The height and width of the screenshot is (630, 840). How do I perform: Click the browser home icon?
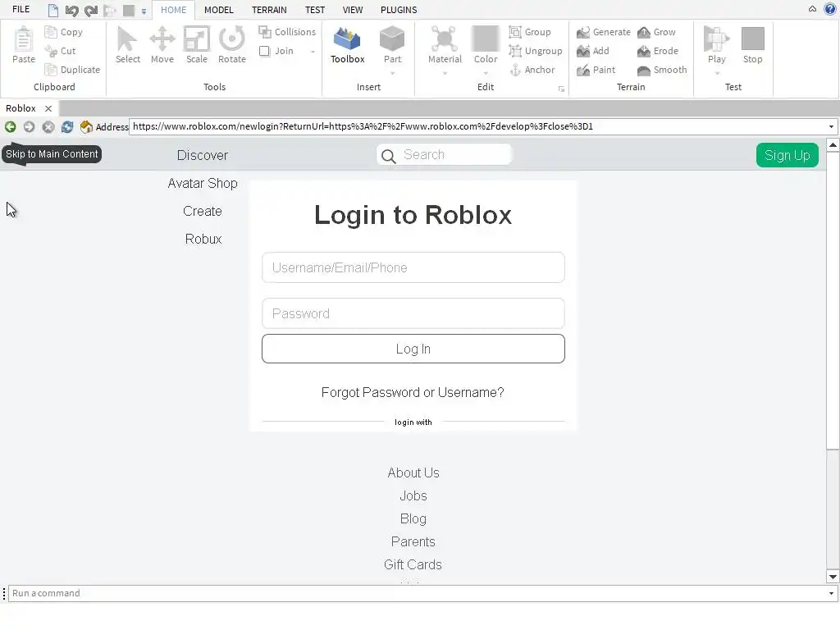pos(86,127)
